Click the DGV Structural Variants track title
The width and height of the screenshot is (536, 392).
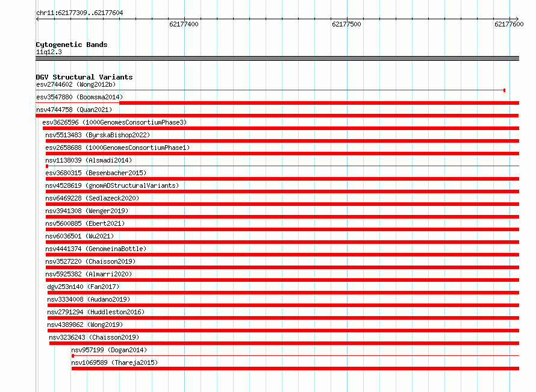[x=84, y=77]
